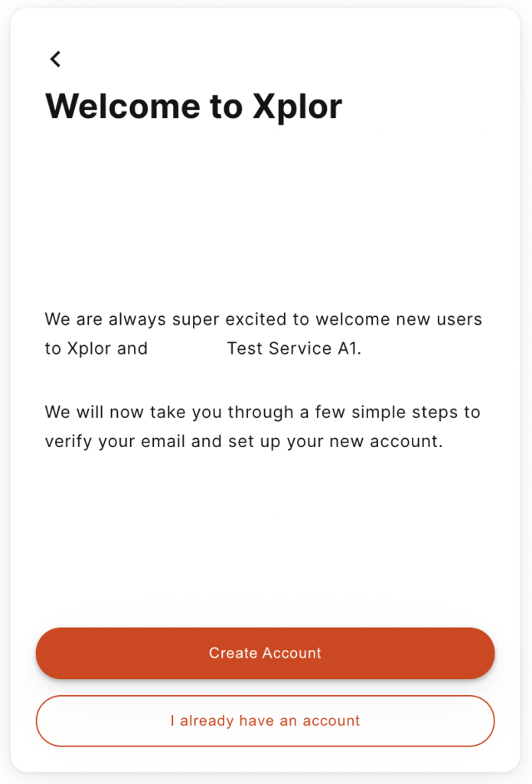Image resolution: width=532 pixels, height=784 pixels.
Task: Click the Create Account button
Action: [x=265, y=653]
